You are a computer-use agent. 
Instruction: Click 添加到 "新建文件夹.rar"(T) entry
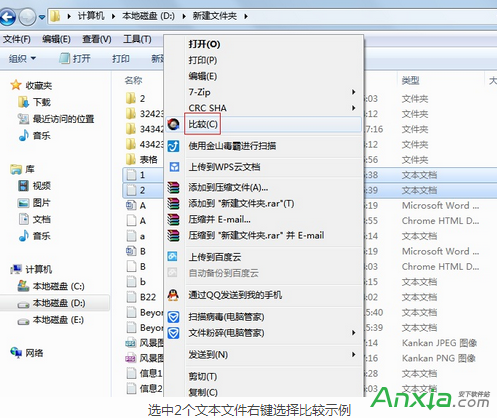[241, 203]
